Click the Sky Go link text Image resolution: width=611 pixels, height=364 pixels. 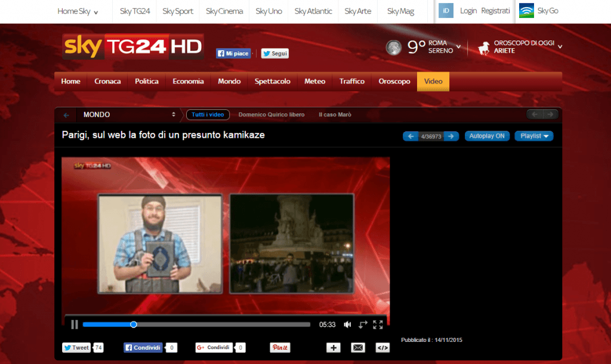tap(548, 11)
